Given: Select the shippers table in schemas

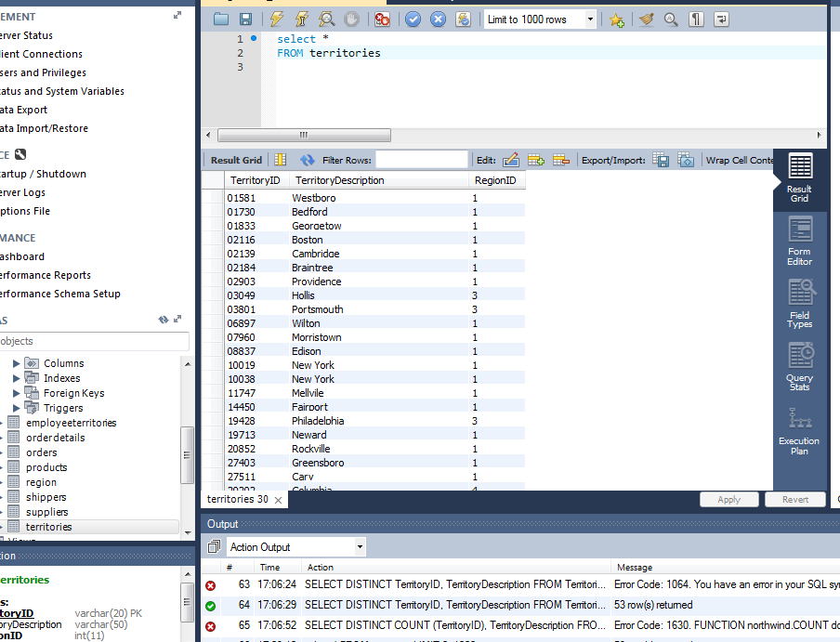Looking at the screenshot, I should tap(46, 497).
